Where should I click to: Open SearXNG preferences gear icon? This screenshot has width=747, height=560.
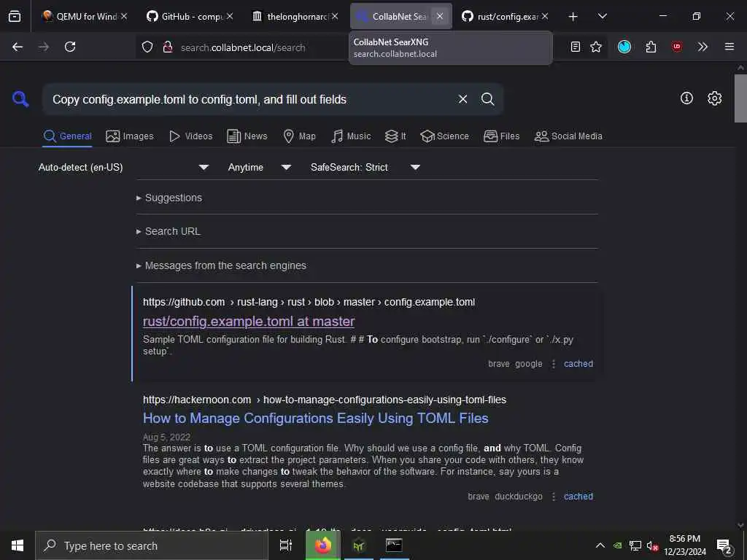pos(715,98)
